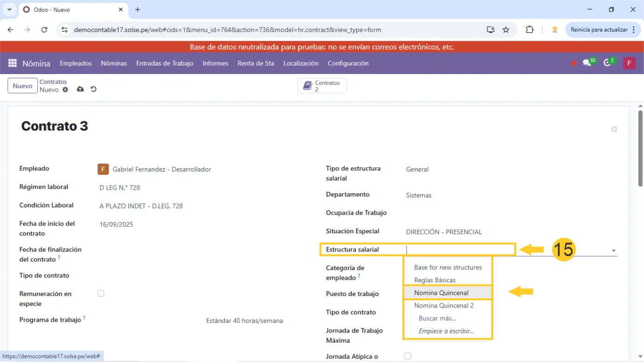
Task: Open the conversations icon with badge 10
Action: point(587,63)
